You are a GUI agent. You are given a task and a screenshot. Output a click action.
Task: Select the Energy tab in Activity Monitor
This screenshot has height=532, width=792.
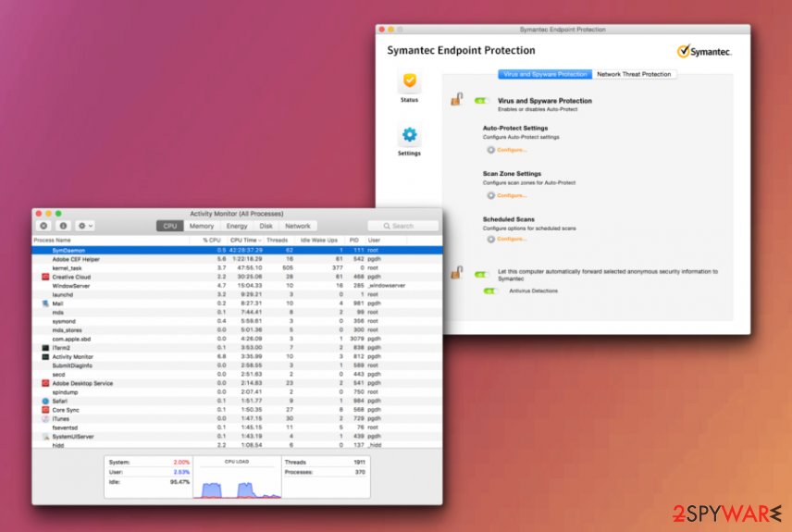[x=237, y=227]
